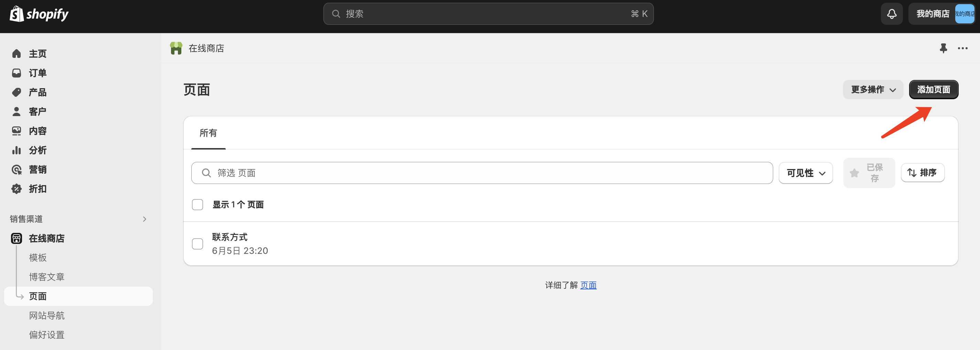Open the three-dot more options menu
This screenshot has height=350, width=980.
tap(962, 48)
